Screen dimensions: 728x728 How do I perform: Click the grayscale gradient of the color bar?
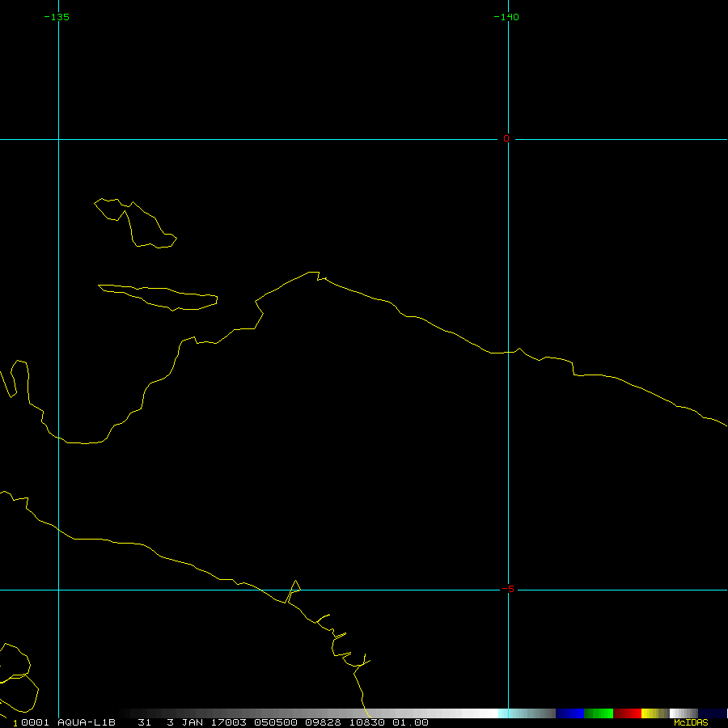[x=324, y=713]
